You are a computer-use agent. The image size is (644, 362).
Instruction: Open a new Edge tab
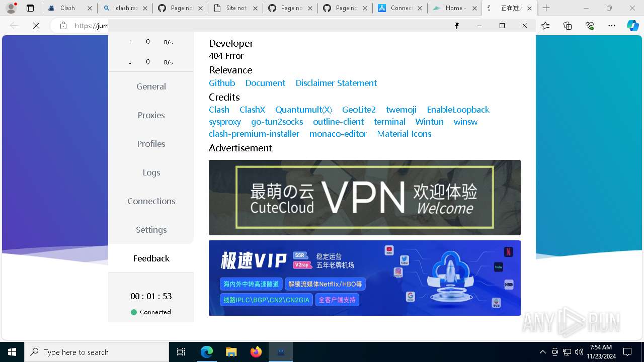[x=546, y=8]
